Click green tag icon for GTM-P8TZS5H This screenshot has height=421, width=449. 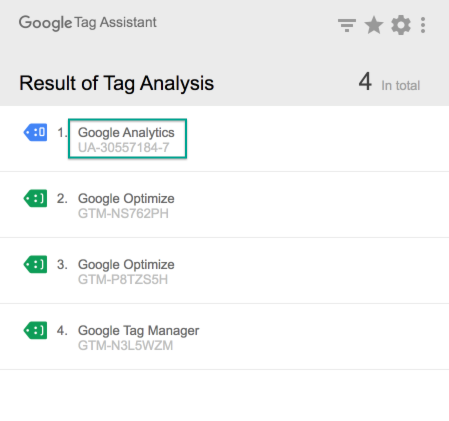35,265
